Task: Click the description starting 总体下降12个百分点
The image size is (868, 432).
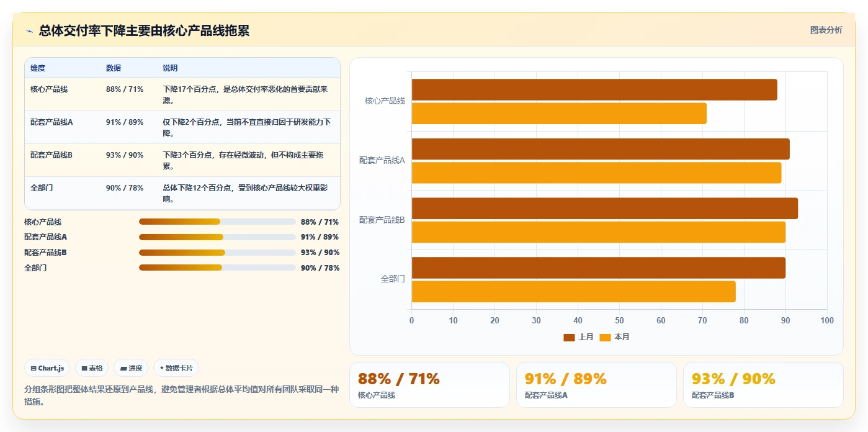Action: 245,194
